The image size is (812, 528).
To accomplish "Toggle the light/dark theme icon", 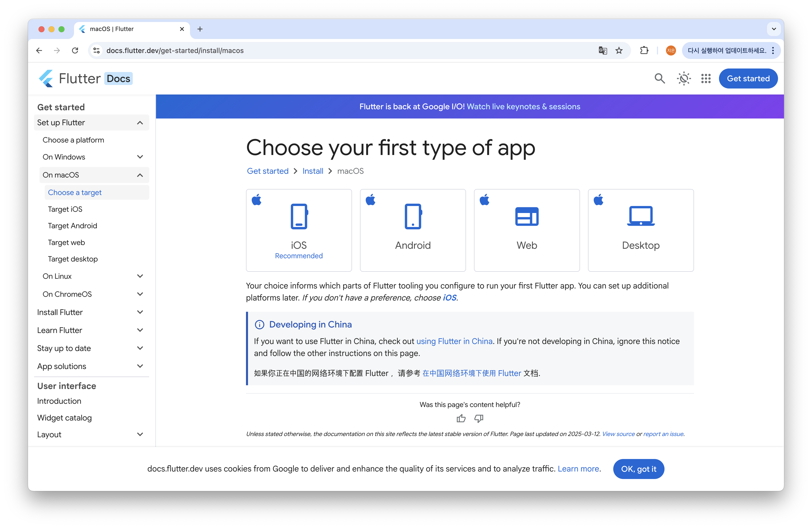I will tap(683, 78).
